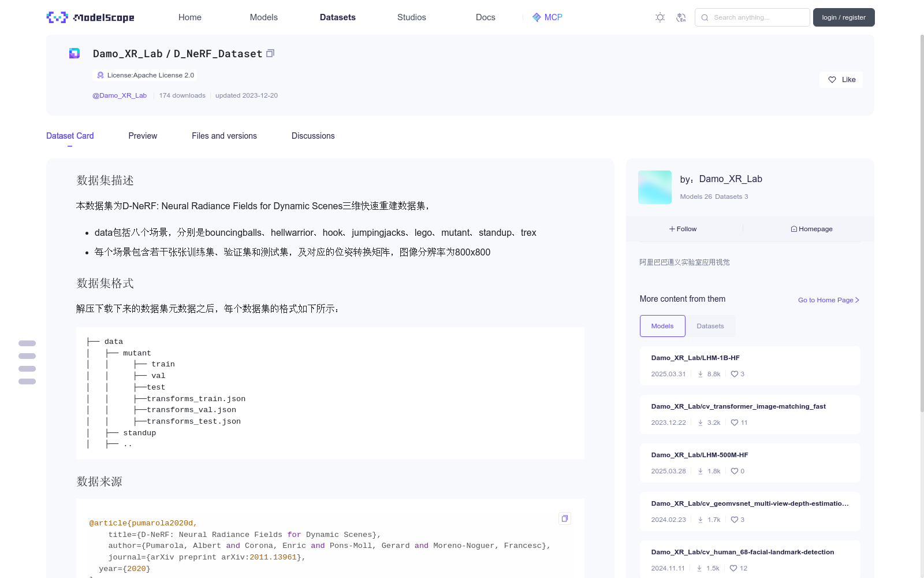The image size is (924, 578).
Task: Click download icon on LHM-1B-HF card
Action: [701, 374]
